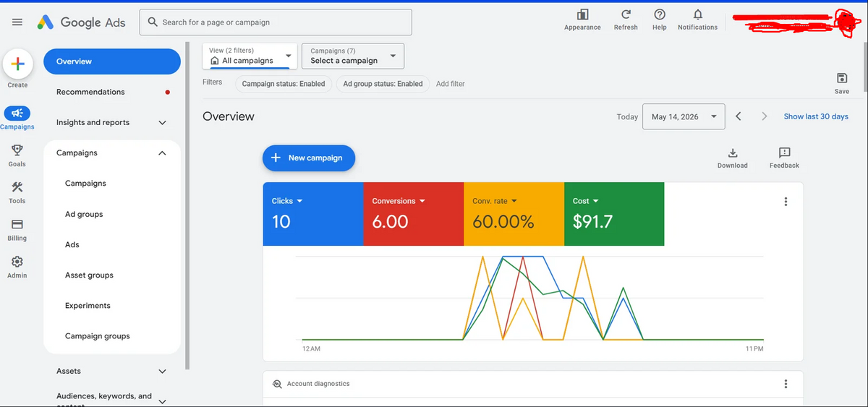Viewport: 868px width, 407px height.
Task: Click the Add filter button
Action: pos(450,84)
